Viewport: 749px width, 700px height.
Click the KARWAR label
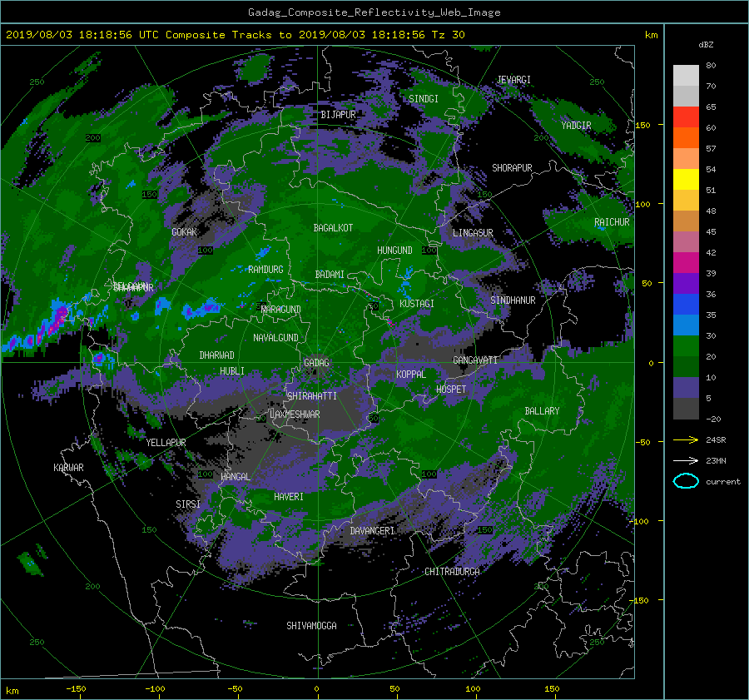(x=68, y=468)
